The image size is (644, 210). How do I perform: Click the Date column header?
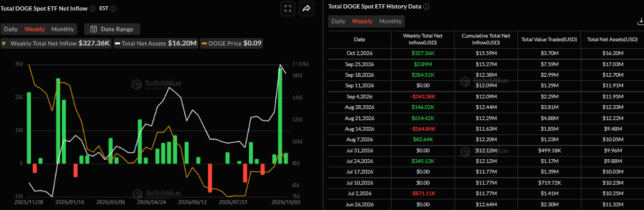coord(359,40)
